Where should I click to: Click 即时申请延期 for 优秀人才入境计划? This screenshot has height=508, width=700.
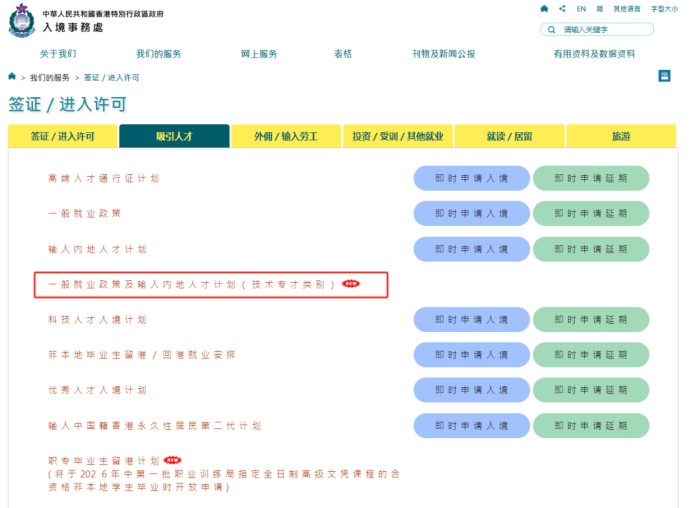coord(591,390)
